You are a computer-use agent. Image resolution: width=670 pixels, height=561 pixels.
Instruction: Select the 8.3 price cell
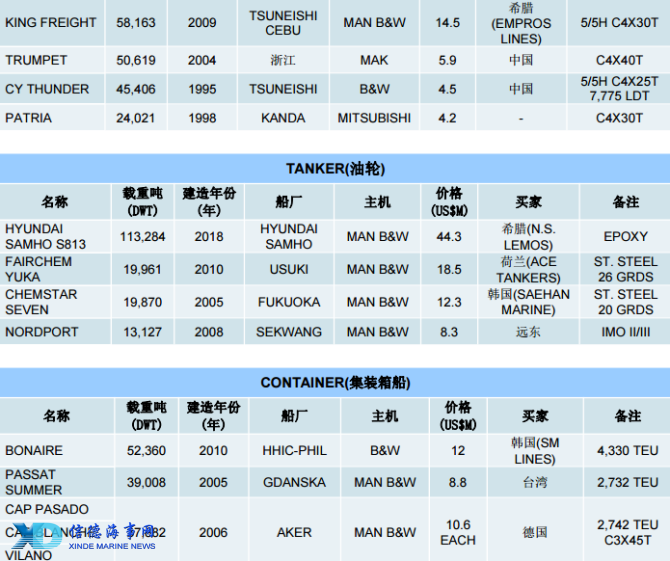pyautogui.click(x=449, y=332)
